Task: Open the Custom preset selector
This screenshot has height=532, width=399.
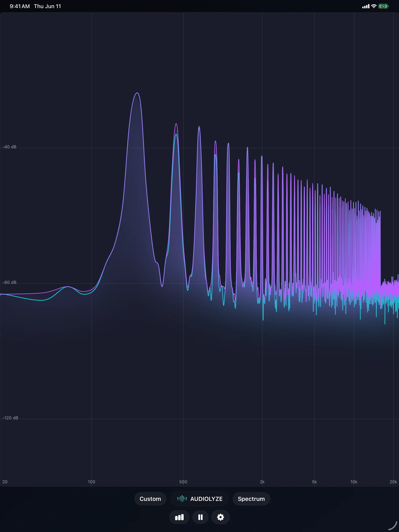Action: (150, 499)
